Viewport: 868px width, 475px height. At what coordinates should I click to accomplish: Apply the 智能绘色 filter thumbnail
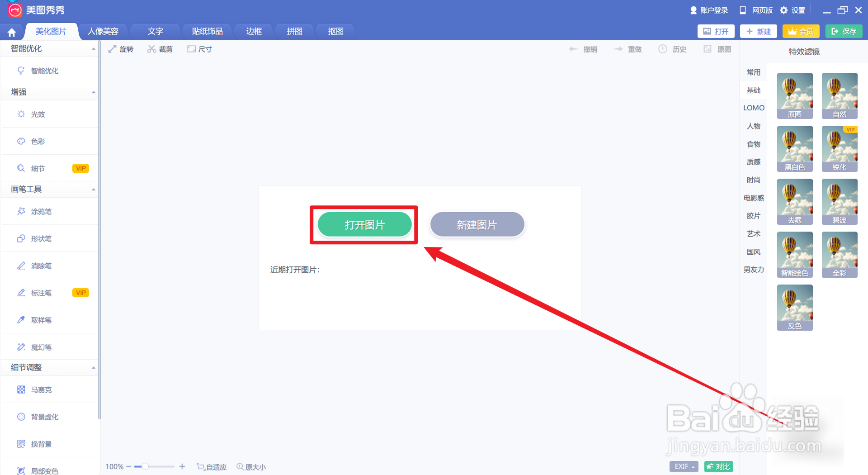click(x=795, y=255)
